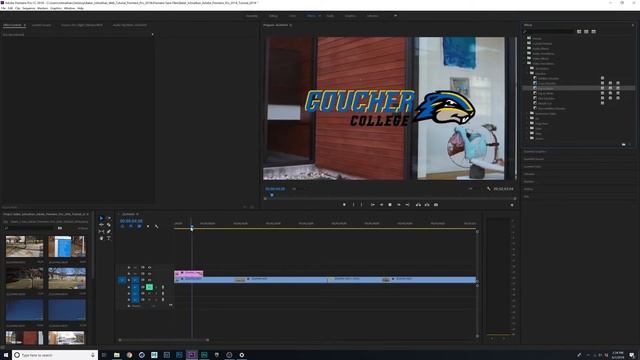
Task: Collapse the Video Transitions bin
Action: 525,64
